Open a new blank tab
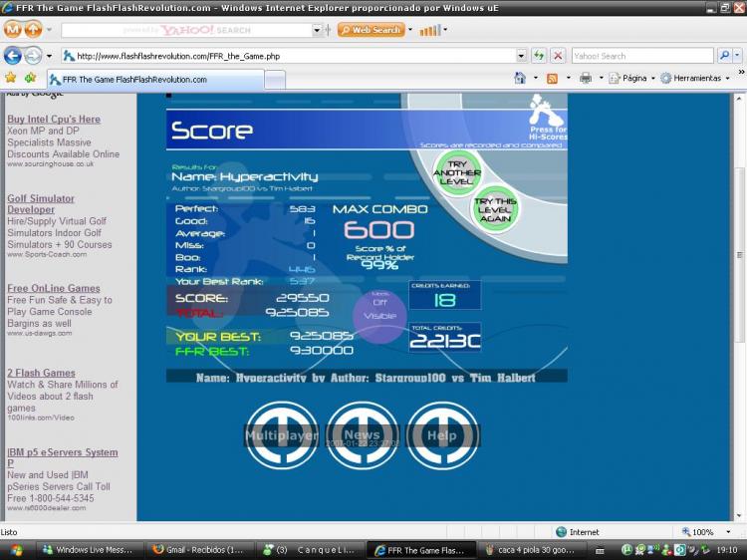 point(275,80)
